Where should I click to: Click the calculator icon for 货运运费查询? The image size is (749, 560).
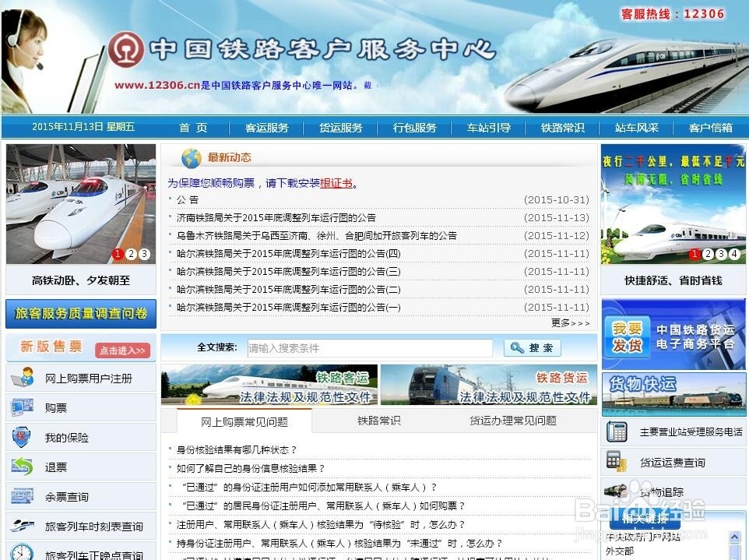(x=616, y=462)
